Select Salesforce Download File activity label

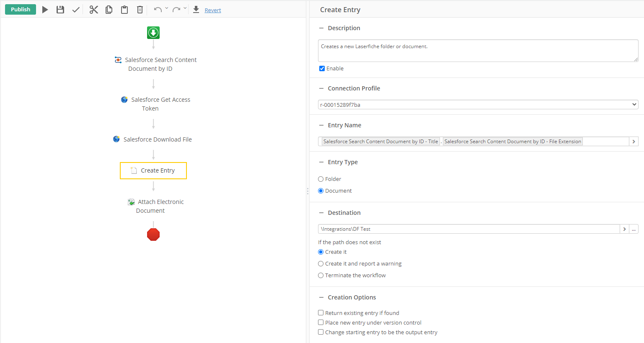(158, 139)
